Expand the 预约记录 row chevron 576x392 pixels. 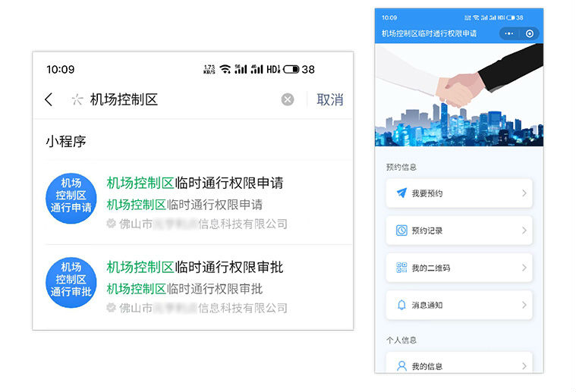point(524,230)
